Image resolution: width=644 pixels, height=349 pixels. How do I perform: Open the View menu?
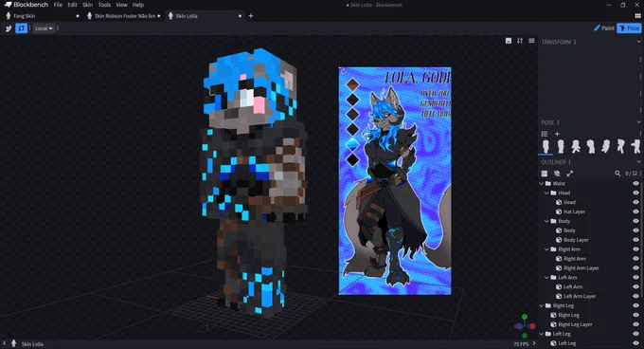[121, 5]
